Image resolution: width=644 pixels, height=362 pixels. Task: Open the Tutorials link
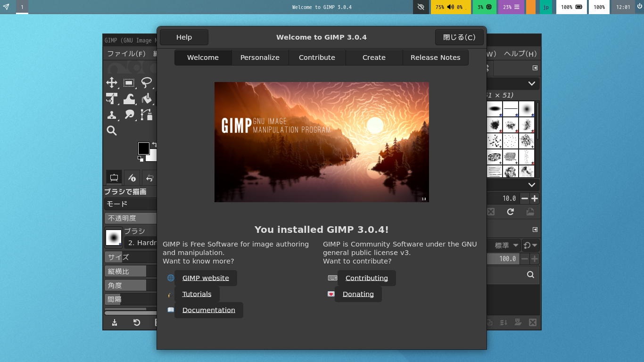point(197,294)
